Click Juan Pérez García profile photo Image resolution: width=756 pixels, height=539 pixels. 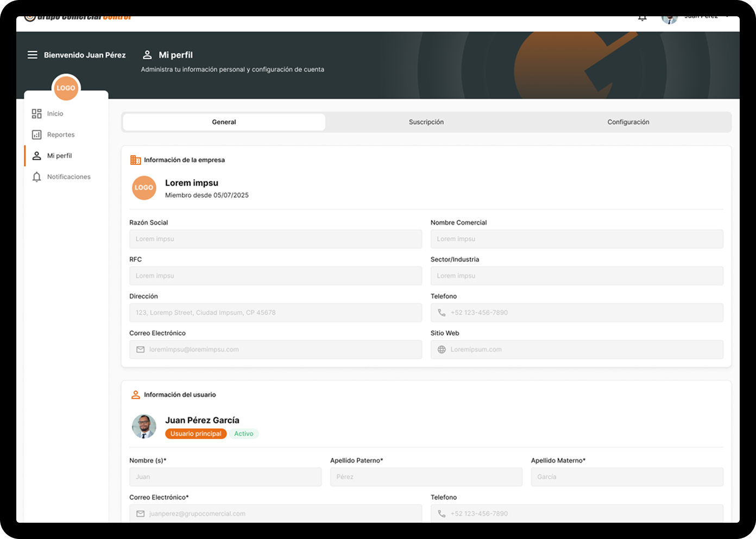[144, 426]
